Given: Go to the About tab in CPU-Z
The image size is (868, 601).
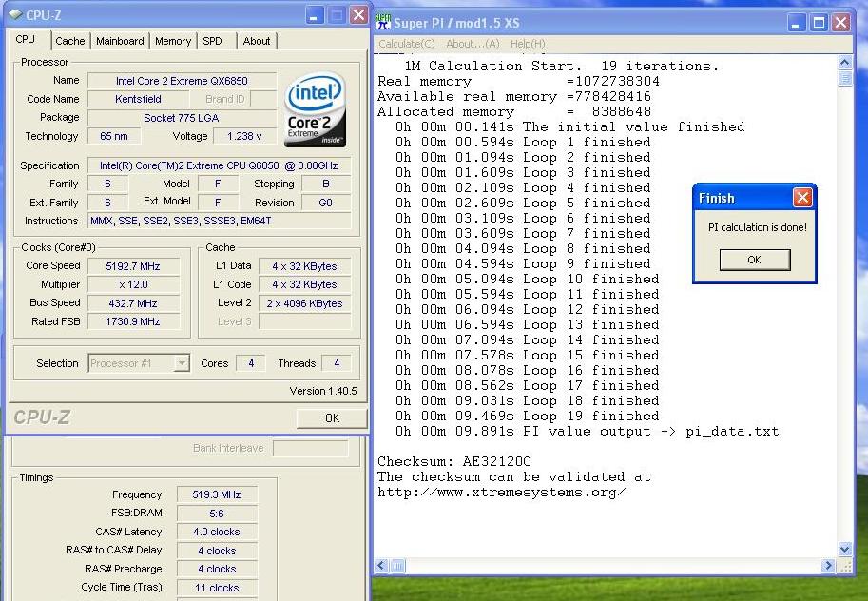Looking at the screenshot, I should 257,41.
